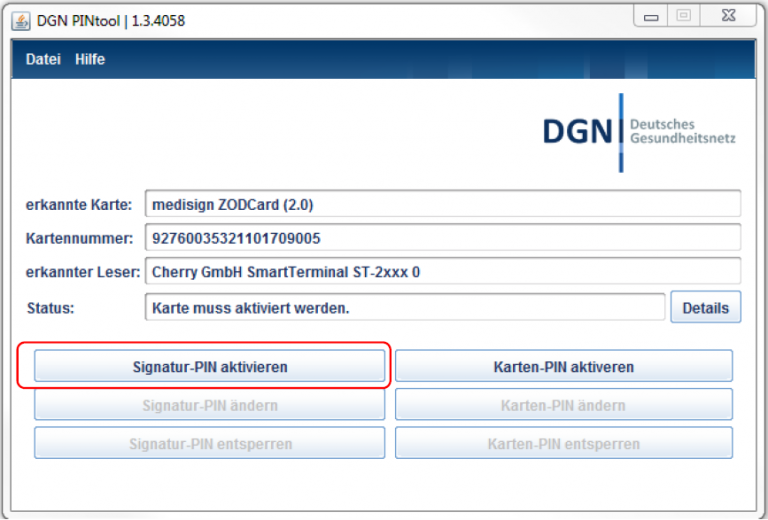Click the 'erkannter Leser:' label
The width and height of the screenshot is (768, 520).
[83, 272]
